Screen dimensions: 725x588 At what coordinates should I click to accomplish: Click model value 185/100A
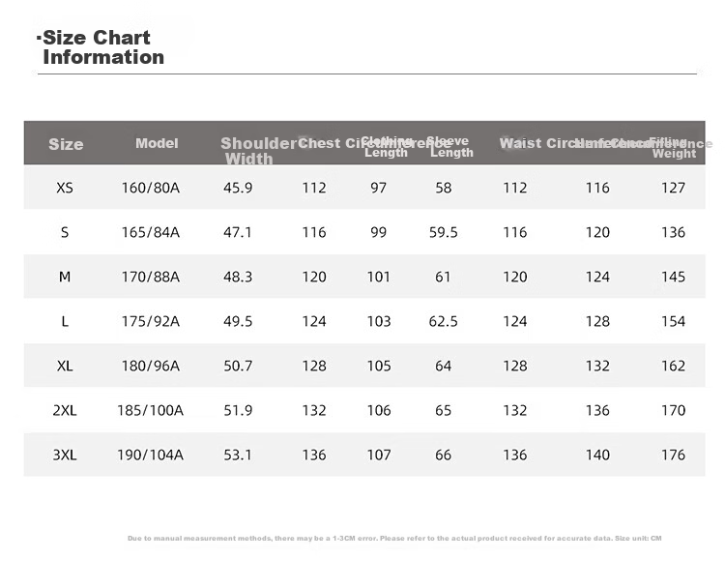pos(150,411)
